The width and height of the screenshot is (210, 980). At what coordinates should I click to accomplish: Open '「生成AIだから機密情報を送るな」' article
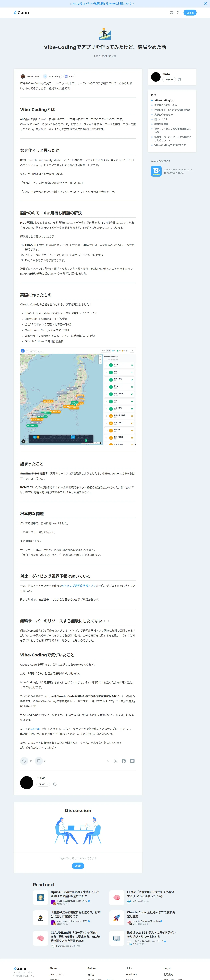click(x=75, y=914)
